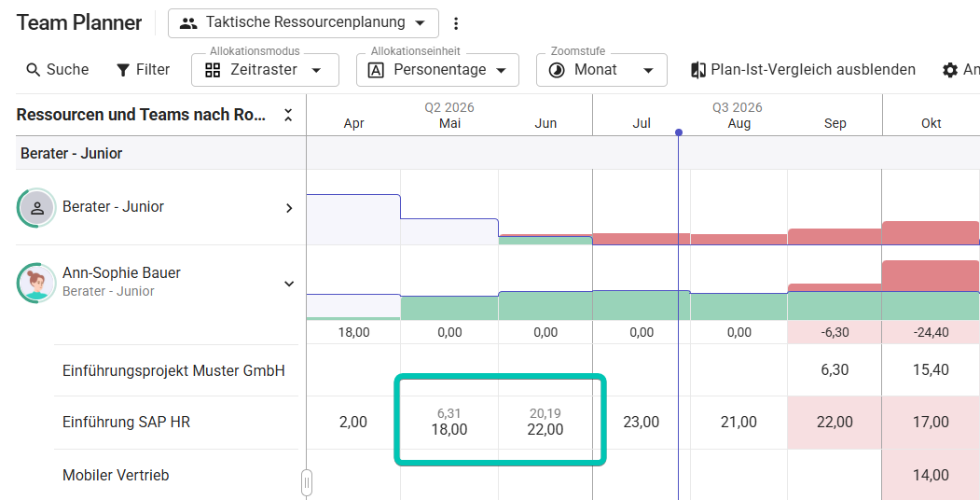
Task: Open the Filter funnel option
Action: (143, 69)
